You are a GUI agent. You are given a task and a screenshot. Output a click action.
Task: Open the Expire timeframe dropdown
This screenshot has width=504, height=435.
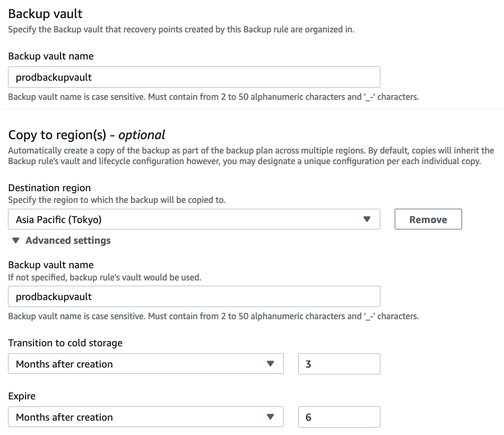[x=146, y=417]
